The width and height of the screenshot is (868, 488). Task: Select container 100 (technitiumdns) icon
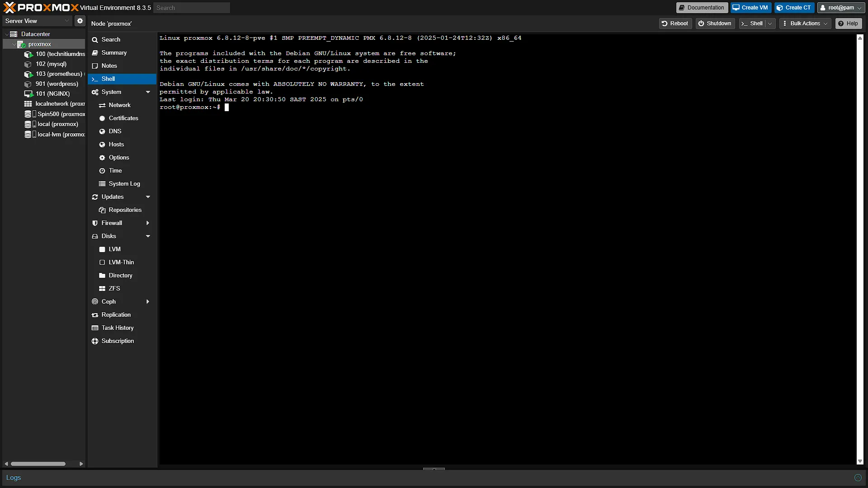click(x=28, y=54)
